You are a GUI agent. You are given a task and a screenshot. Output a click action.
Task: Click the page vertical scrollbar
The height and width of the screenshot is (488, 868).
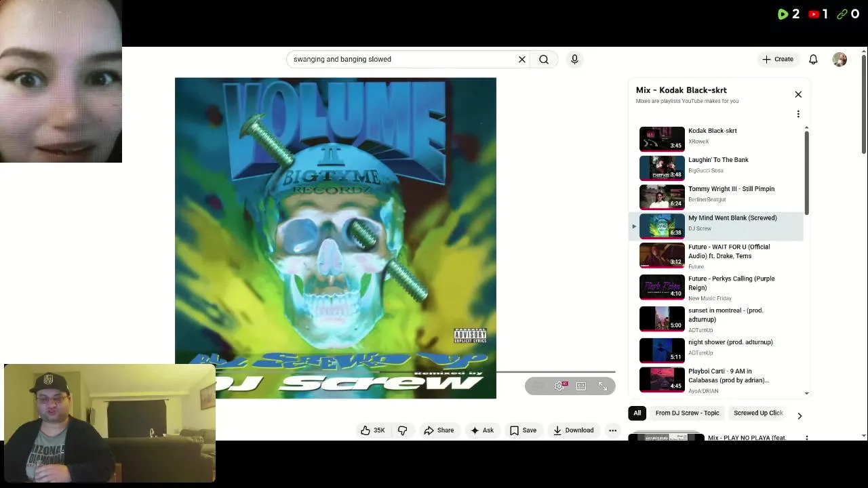pyautogui.click(x=863, y=104)
